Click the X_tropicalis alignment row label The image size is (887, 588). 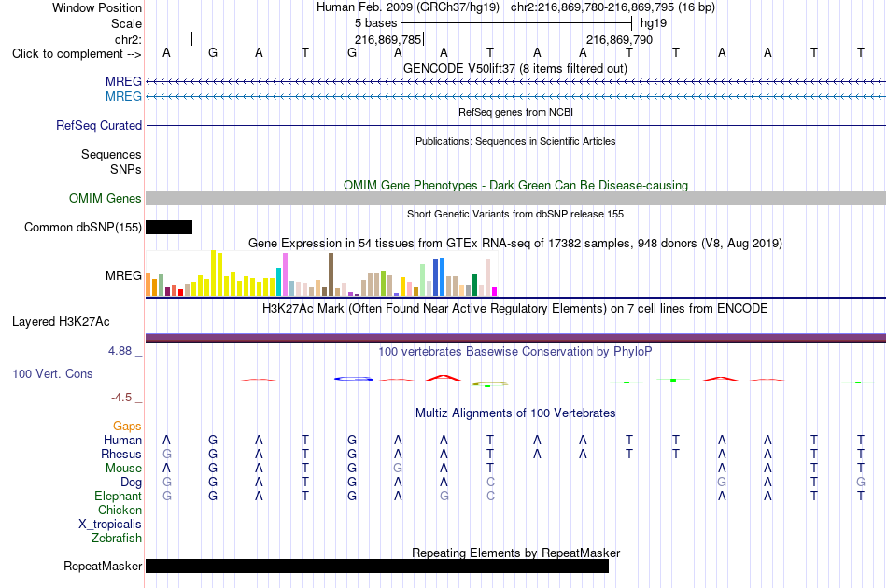[110, 525]
